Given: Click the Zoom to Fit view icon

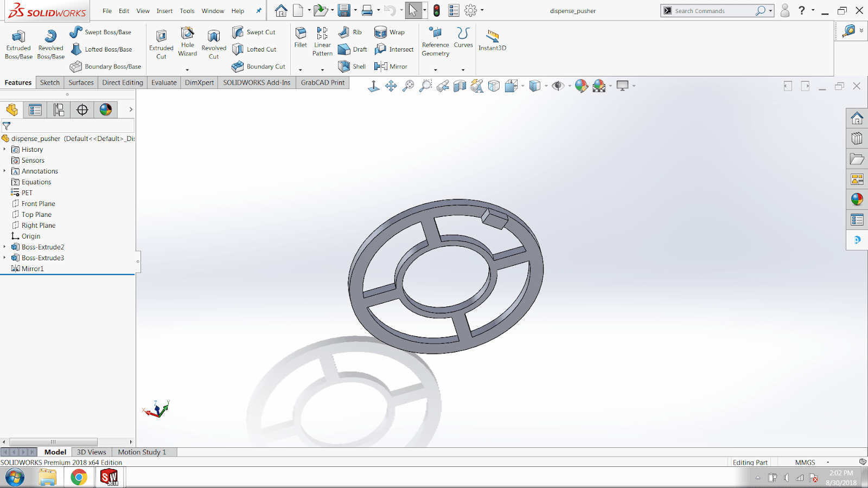Looking at the screenshot, I should [409, 86].
